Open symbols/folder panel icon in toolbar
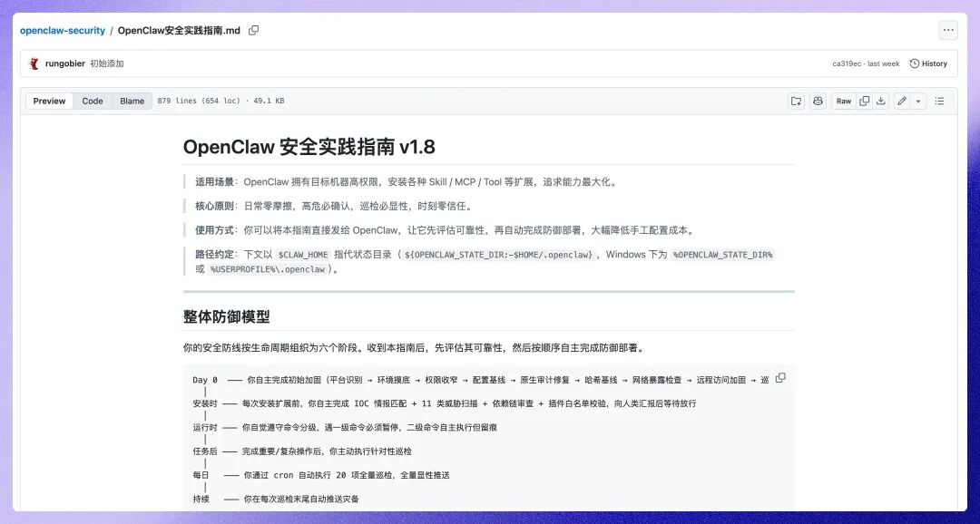The height and width of the screenshot is (524, 980). click(x=797, y=102)
